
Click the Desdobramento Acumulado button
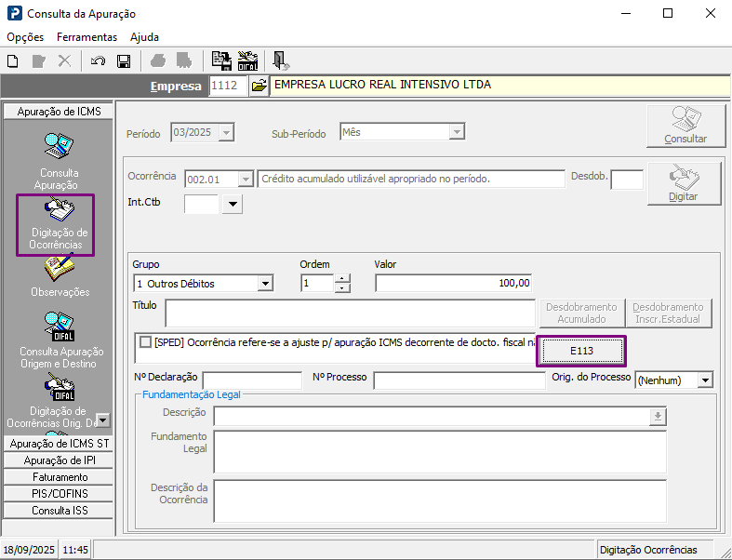click(x=581, y=313)
